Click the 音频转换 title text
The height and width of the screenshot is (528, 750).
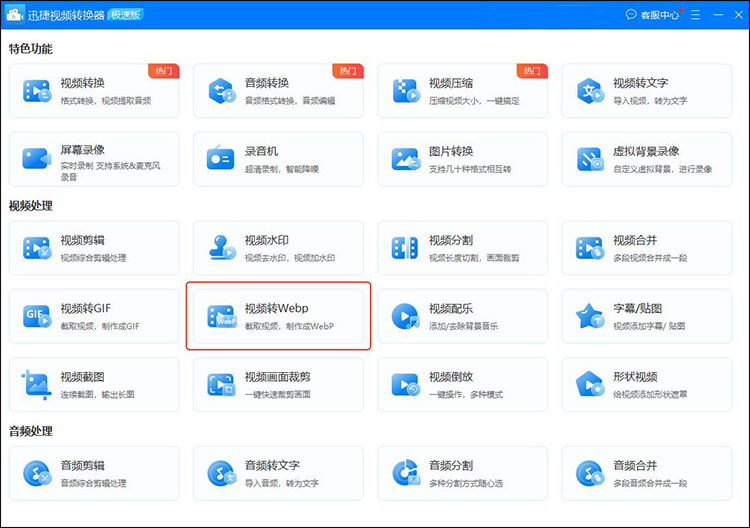[x=267, y=83]
